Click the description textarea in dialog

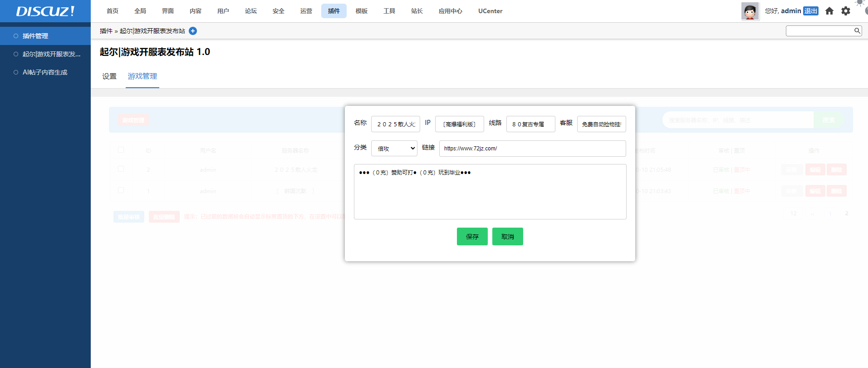pos(490,192)
